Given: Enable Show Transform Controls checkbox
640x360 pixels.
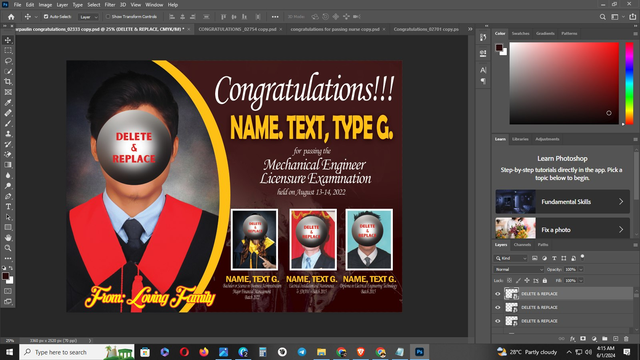Looking at the screenshot, I should click(108, 17).
